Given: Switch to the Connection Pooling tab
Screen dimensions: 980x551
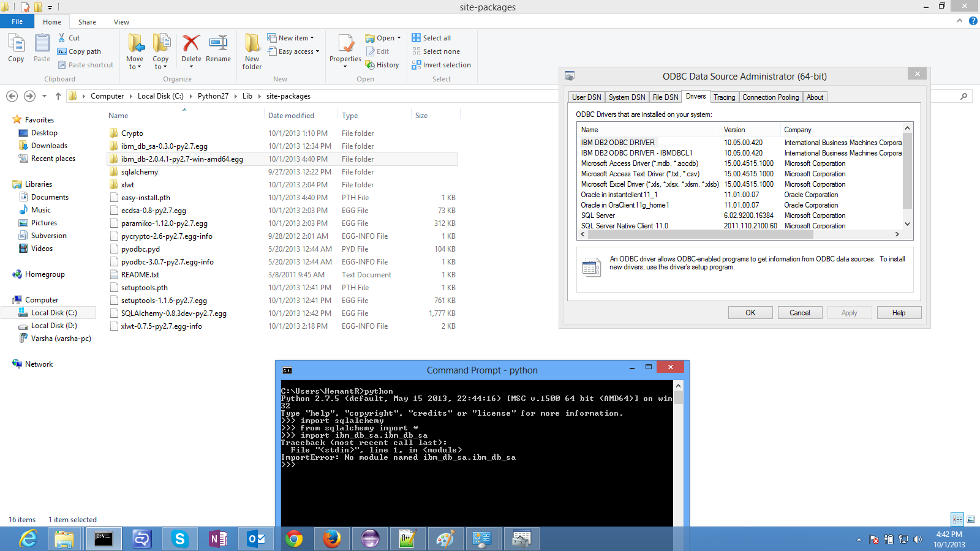Looking at the screenshot, I should click(771, 97).
